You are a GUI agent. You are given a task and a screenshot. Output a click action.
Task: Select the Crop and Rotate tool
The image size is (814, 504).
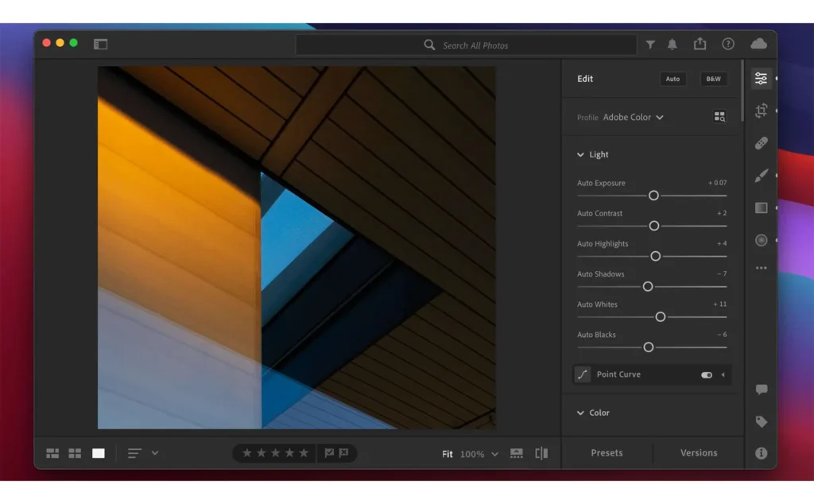click(761, 110)
